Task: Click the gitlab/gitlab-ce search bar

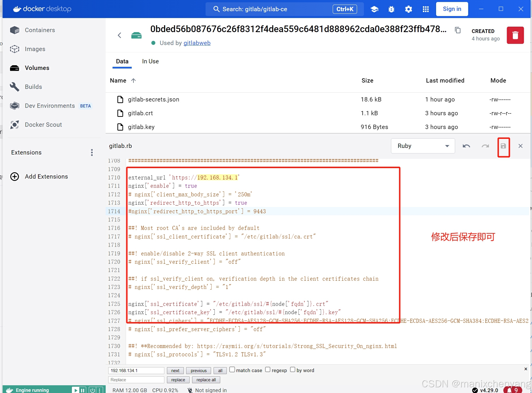Action: pyautogui.click(x=285, y=9)
